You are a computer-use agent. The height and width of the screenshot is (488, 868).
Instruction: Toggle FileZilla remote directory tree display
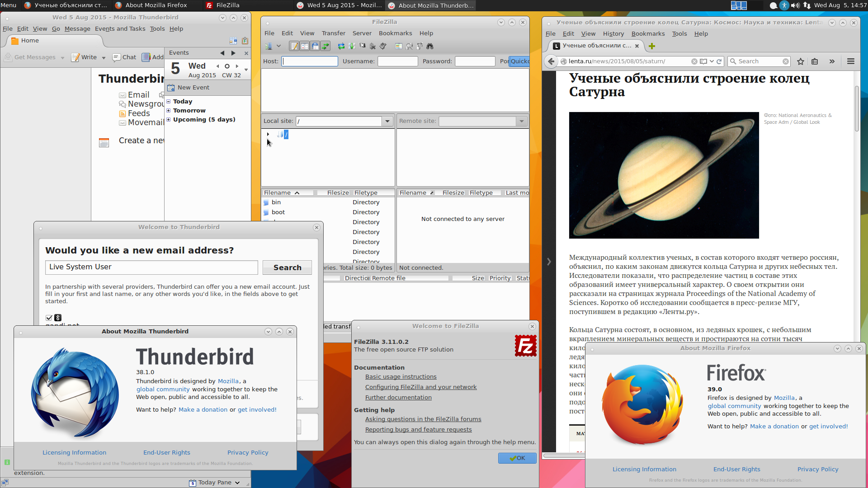point(315,46)
